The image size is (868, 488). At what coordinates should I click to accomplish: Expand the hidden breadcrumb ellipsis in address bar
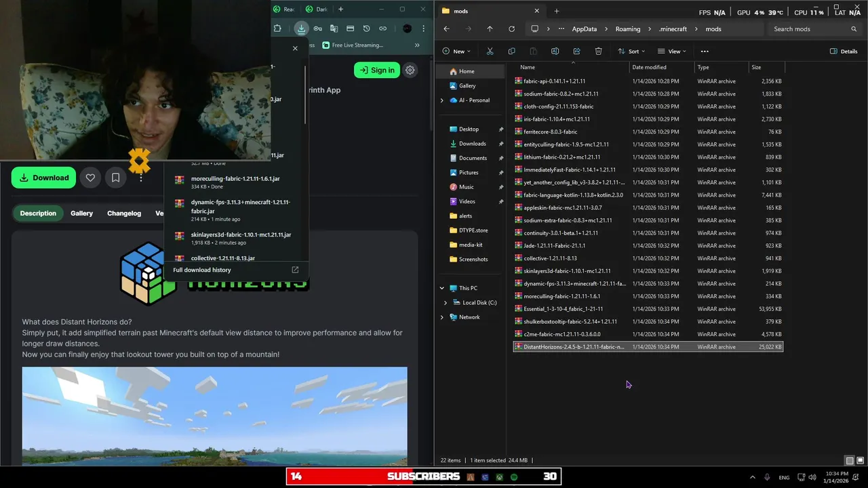coord(561,29)
